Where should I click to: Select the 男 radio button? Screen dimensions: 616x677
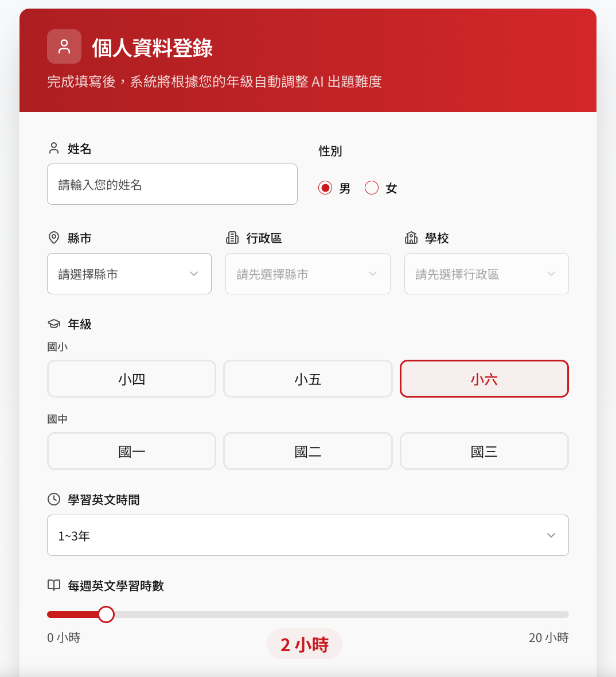tap(325, 188)
